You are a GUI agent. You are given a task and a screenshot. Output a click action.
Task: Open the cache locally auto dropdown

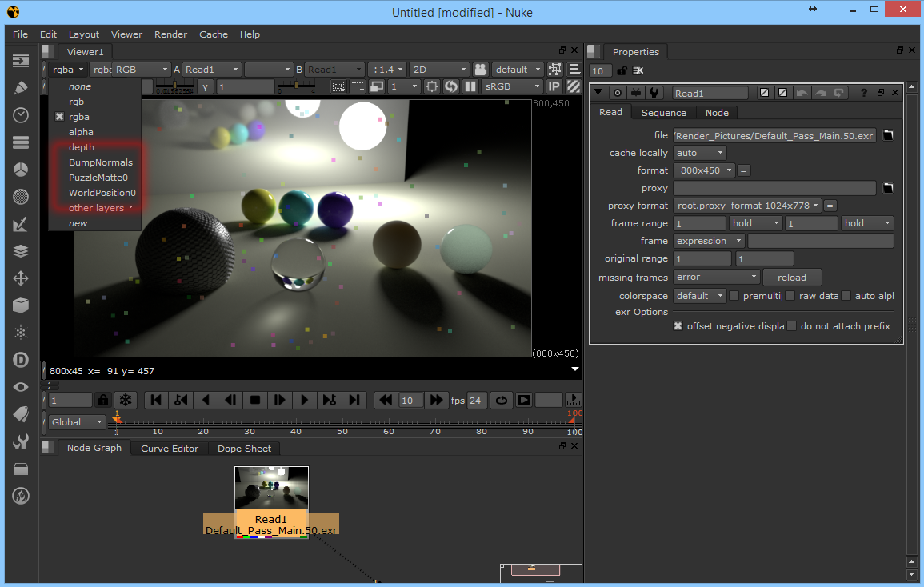699,153
